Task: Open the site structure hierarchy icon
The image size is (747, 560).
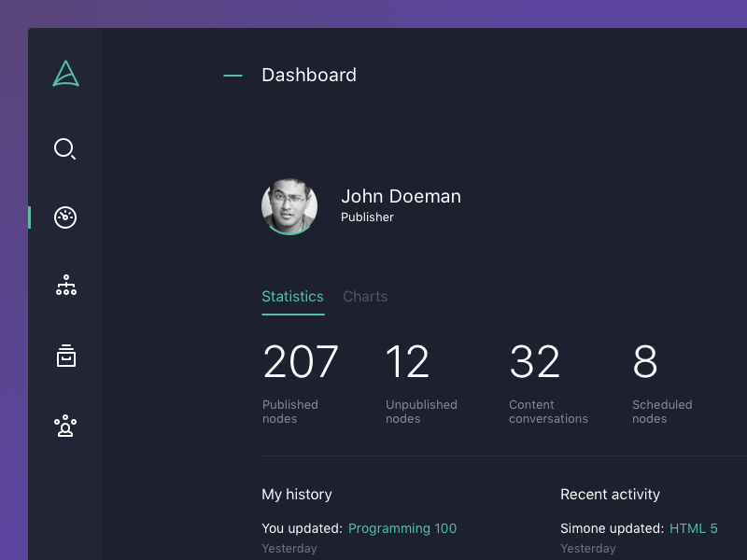Action: click(65, 286)
